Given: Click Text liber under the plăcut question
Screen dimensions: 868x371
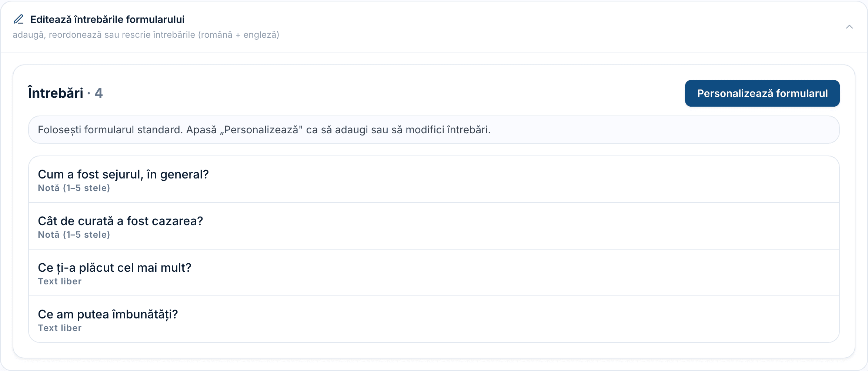Looking at the screenshot, I should point(60,281).
